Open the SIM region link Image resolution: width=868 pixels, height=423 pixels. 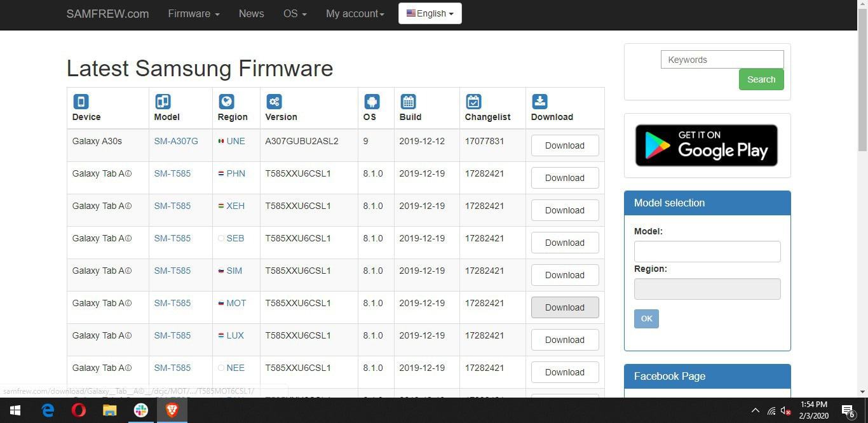click(x=234, y=271)
